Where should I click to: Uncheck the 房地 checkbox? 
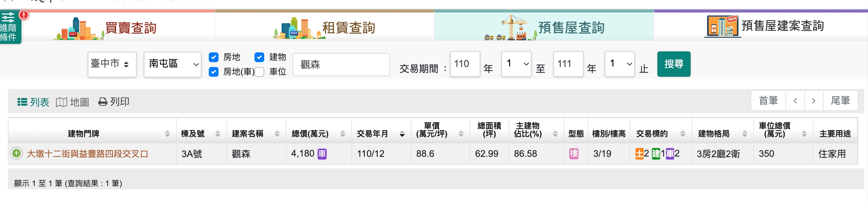(x=214, y=57)
